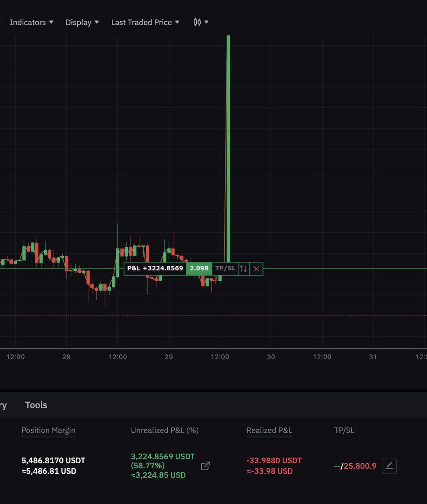427x504 pixels.
Task: Open the Last Traded Price dropdown
Action: (145, 22)
